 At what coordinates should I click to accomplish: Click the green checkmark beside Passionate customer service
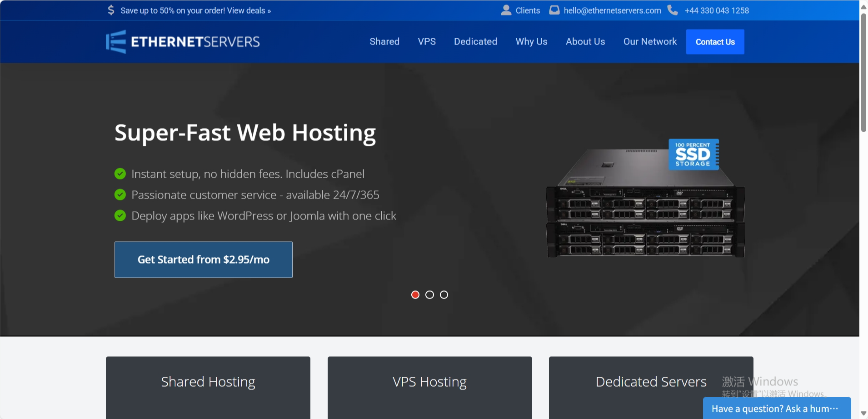point(120,195)
